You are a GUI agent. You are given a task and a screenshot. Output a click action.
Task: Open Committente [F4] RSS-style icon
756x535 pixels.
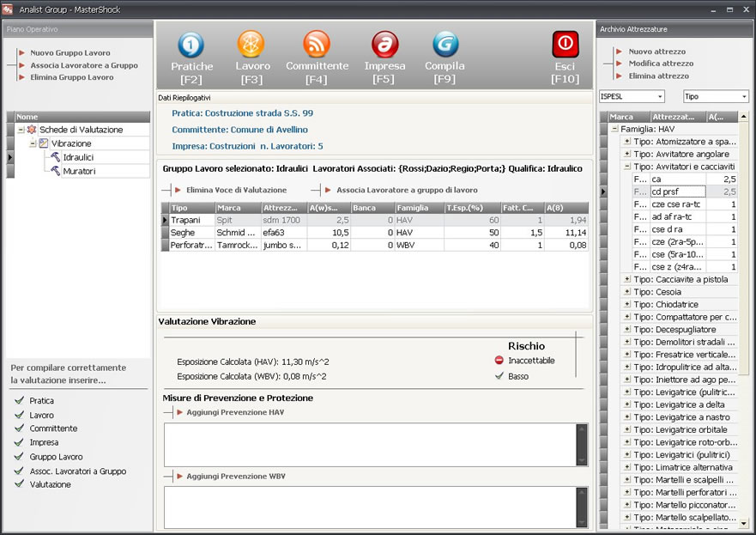click(317, 45)
